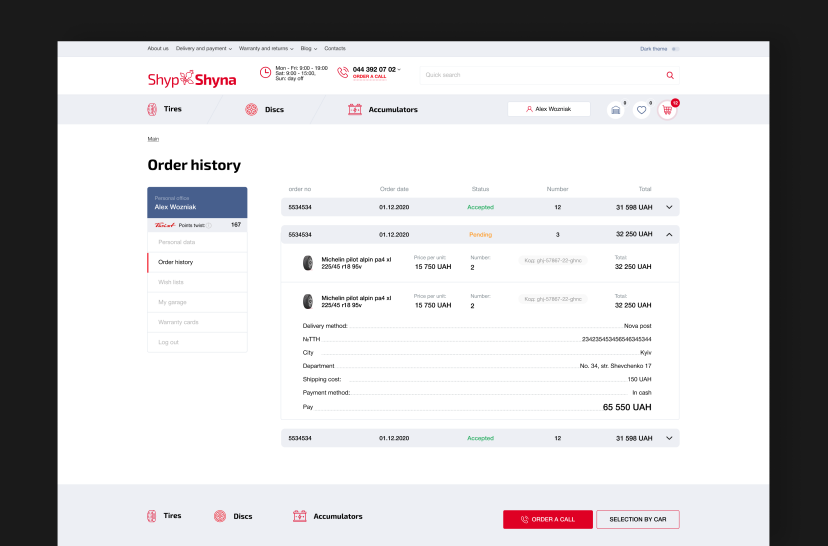Click the search magnifier icon
Screen dimensions: 828x546
click(x=670, y=75)
